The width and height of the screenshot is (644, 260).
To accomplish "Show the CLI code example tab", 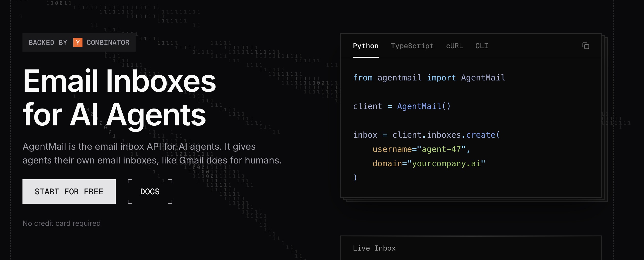I will click(481, 46).
